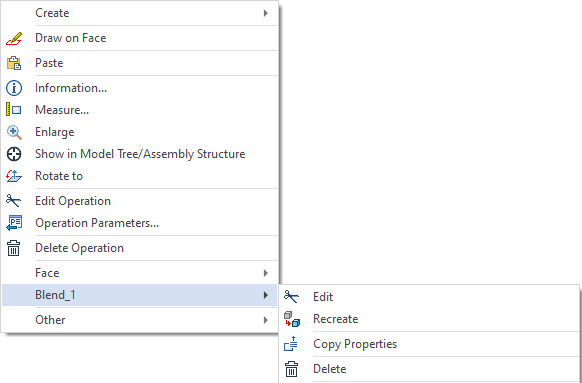Click the Rotate to icon
Viewport: 582px width, 383px height.
pos(14,176)
